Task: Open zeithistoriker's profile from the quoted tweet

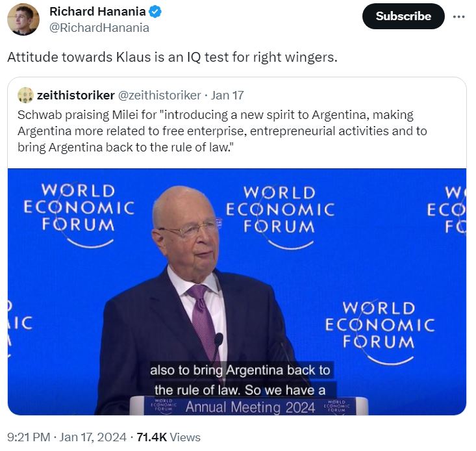Action: pos(75,96)
